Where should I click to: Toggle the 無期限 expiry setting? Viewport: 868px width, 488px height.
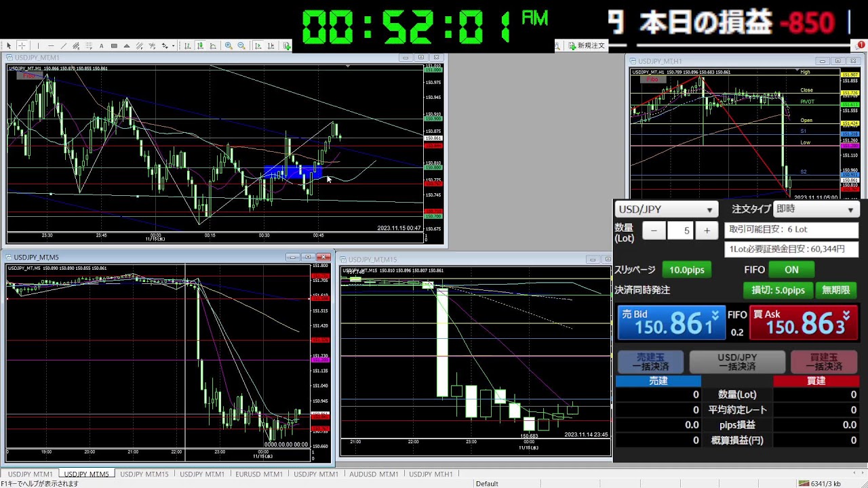pos(835,290)
